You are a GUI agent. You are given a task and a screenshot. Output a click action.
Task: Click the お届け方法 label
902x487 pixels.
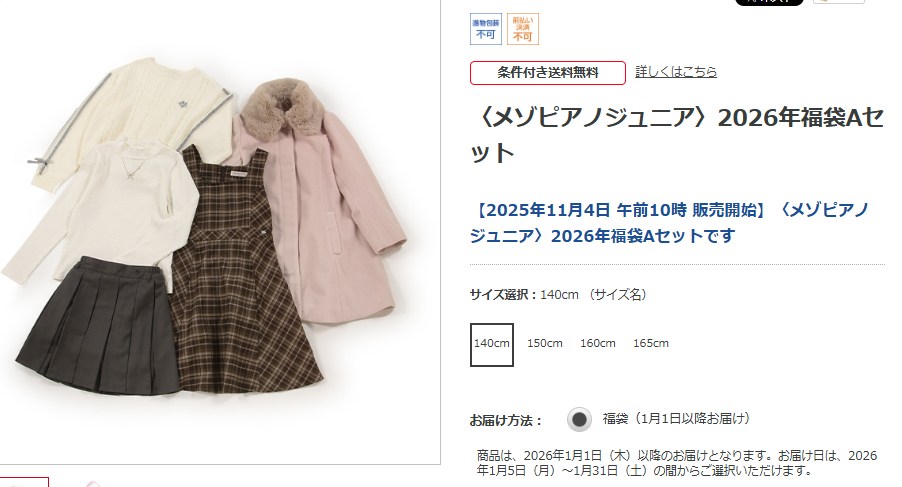pyautogui.click(x=506, y=420)
